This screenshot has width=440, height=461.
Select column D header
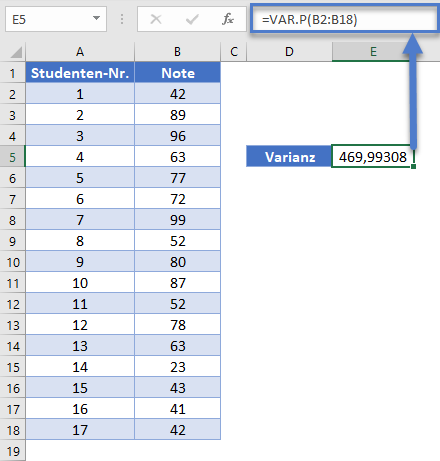click(289, 52)
